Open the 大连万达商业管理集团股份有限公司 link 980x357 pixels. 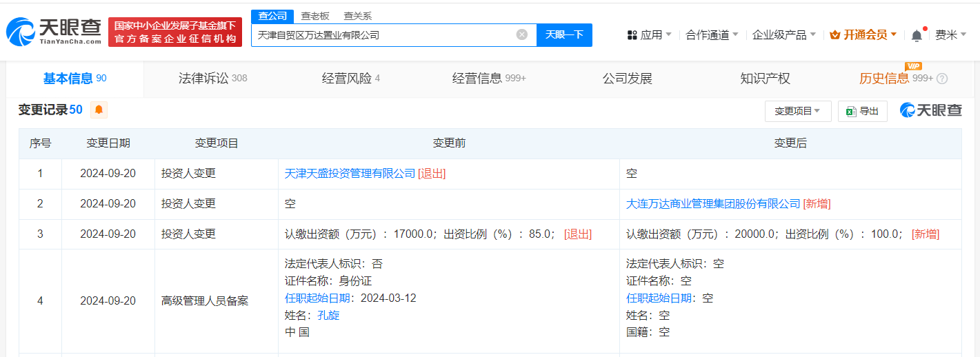coord(713,204)
